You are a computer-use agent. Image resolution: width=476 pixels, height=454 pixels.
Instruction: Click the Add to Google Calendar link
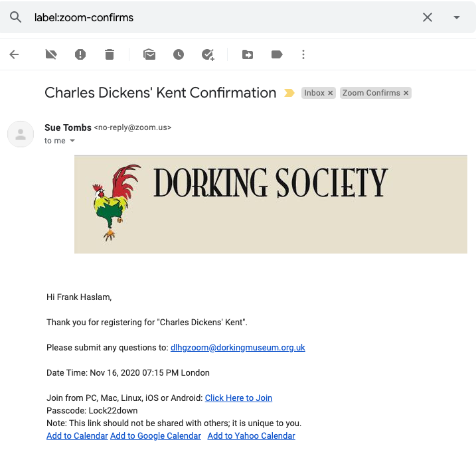[156, 436]
